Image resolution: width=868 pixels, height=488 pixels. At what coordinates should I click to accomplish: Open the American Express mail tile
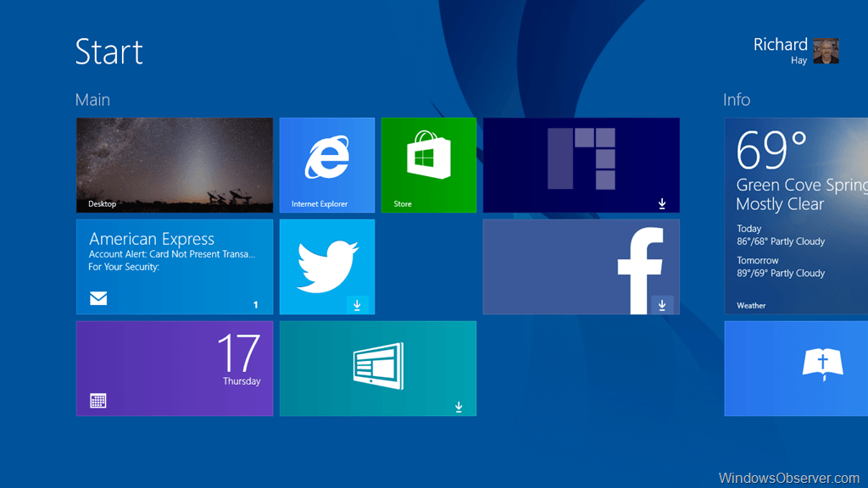pyautogui.click(x=175, y=267)
